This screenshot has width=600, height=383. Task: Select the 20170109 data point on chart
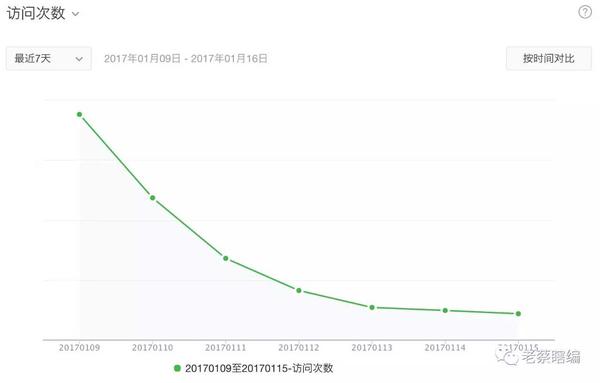point(80,114)
